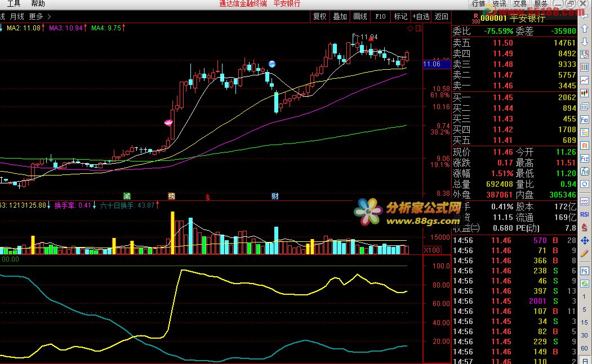Click the MA2: 11.08 indicator label
Screen dimensions: 592x364
(x=24, y=28)
